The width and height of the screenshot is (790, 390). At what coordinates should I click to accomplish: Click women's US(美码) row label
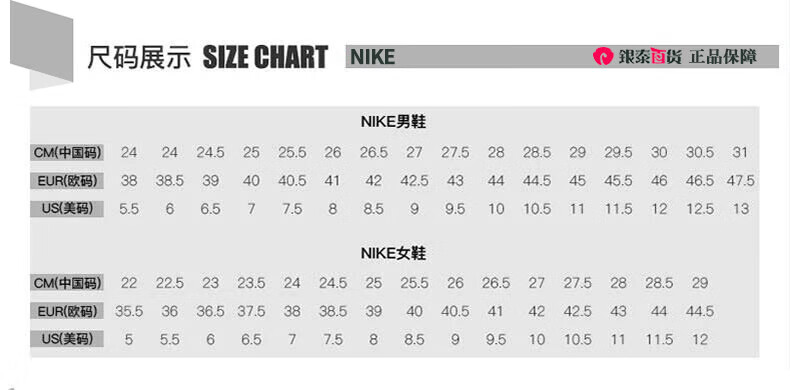pos(67,339)
